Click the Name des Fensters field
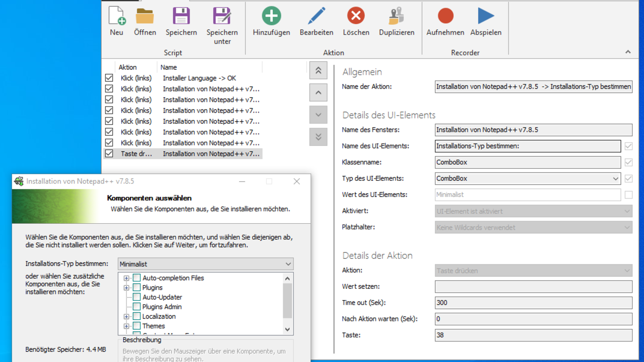 coord(533,130)
